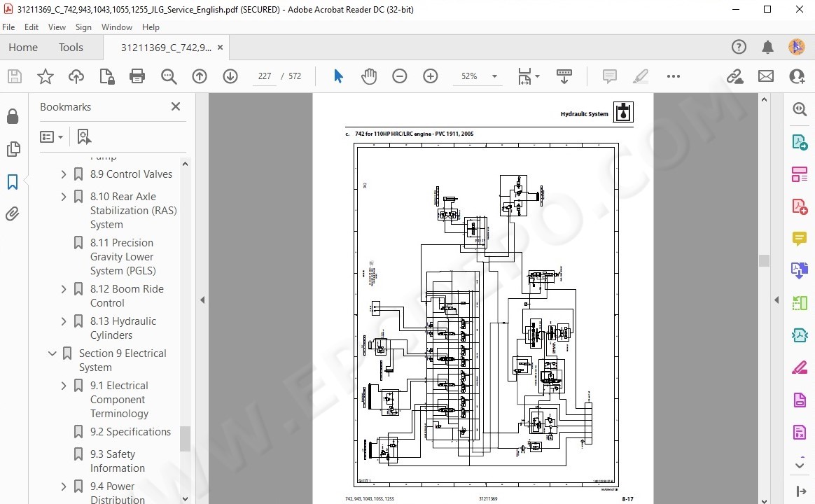Click the share with others icon
The height and width of the screenshot is (504, 815).
(797, 76)
